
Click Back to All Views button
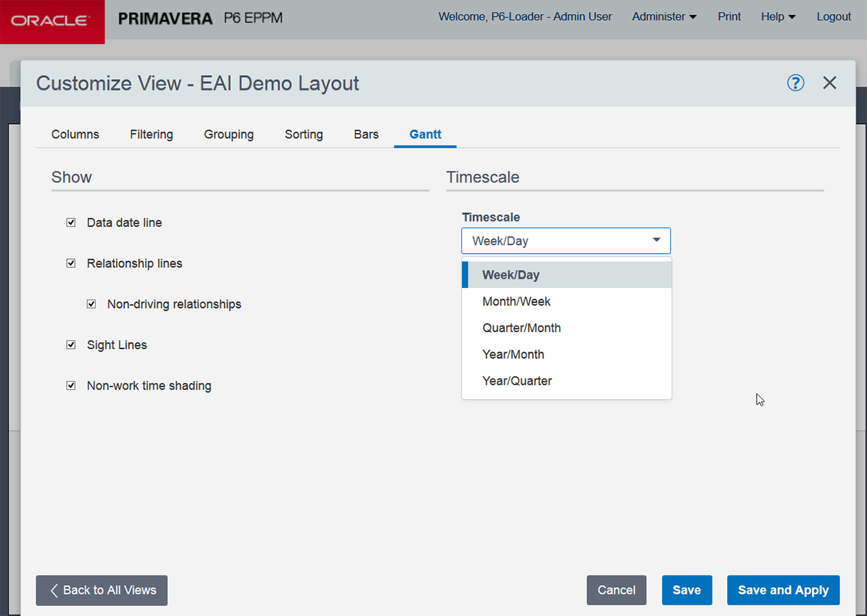coord(102,590)
